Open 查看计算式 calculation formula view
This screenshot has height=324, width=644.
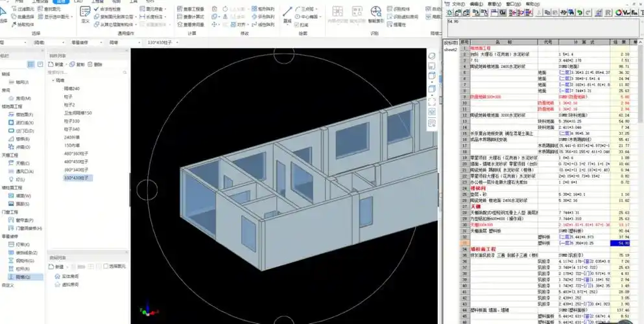[191, 17]
